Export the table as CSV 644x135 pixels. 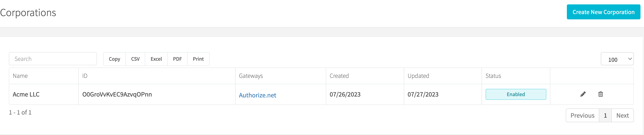point(135,59)
